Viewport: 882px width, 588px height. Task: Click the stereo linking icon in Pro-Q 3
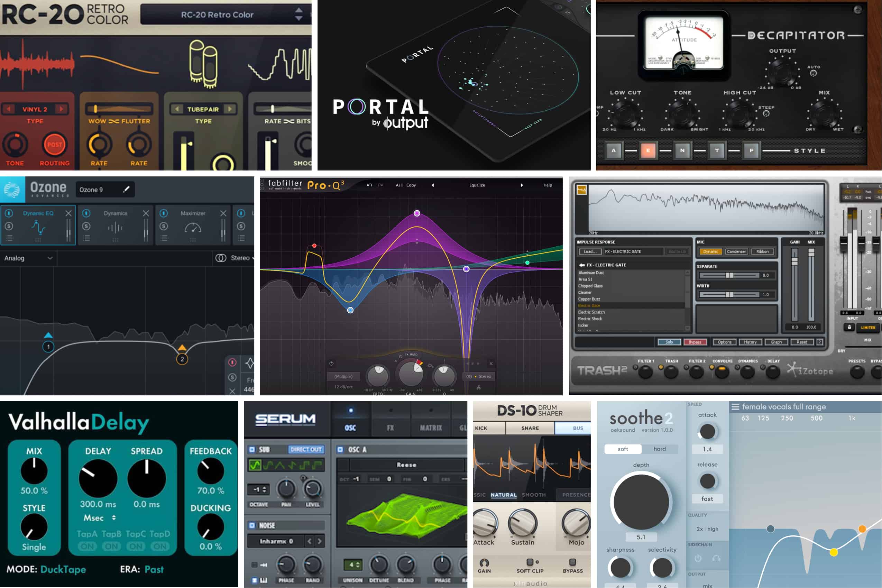pyautogui.click(x=469, y=377)
